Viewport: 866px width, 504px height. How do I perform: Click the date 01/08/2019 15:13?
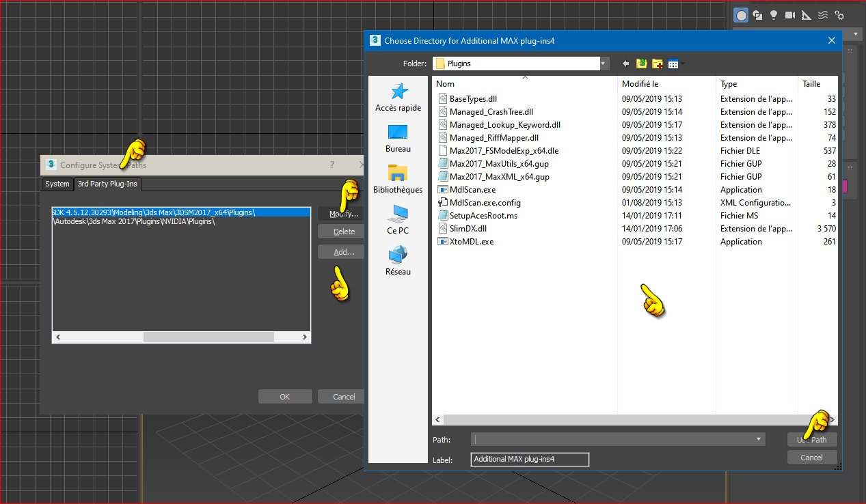coord(652,203)
